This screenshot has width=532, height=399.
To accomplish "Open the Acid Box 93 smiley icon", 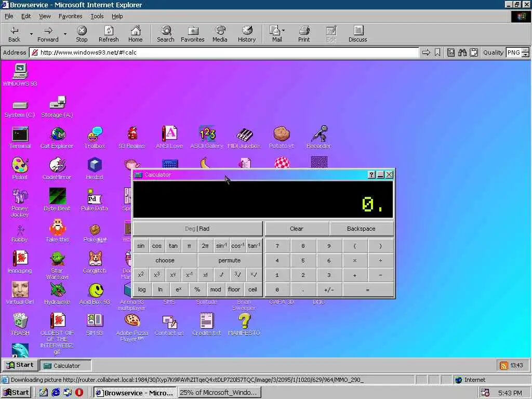I will click(95, 293).
